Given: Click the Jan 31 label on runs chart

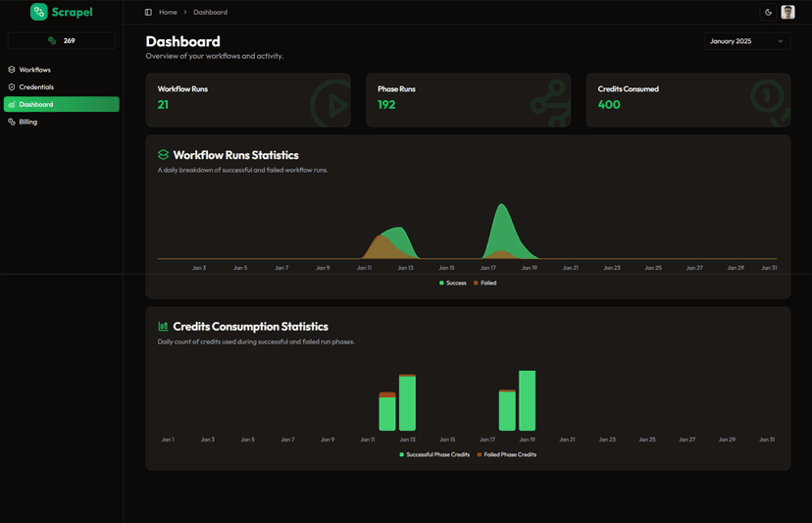Looking at the screenshot, I should click(x=769, y=268).
